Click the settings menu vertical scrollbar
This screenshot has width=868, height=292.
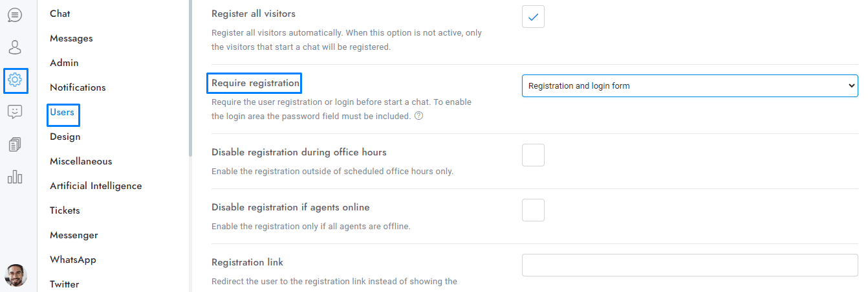click(x=190, y=78)
